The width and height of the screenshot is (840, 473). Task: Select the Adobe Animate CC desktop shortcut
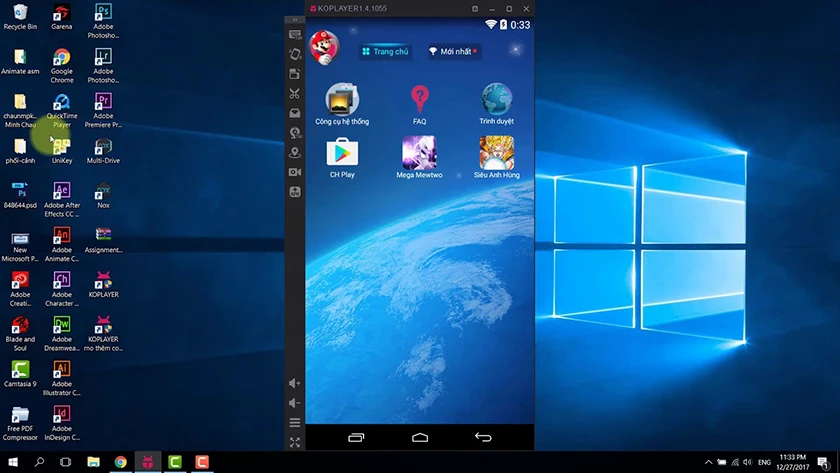click(x=62, y=245)
